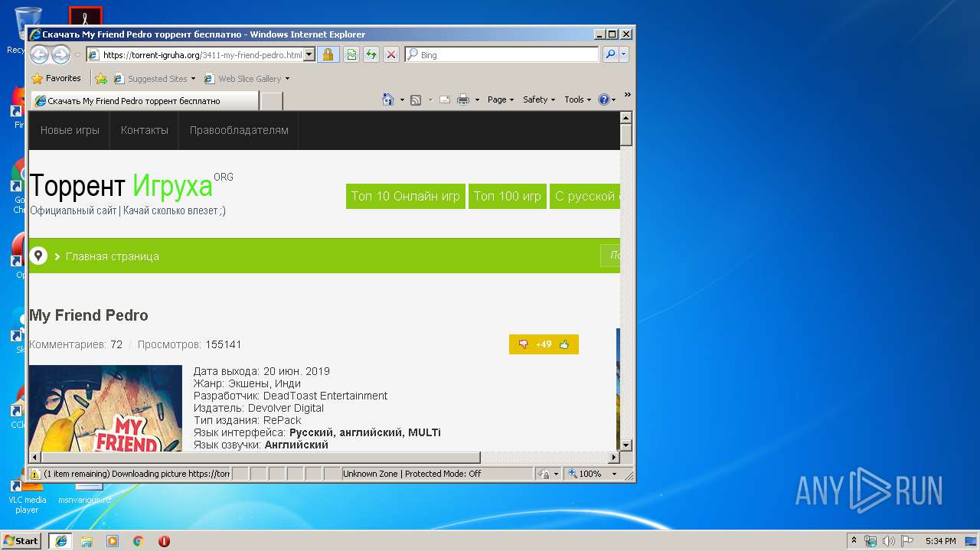This screenshot has width=980, height=551.
Task: Open zoom level dropdown
Action: (614, 474)
